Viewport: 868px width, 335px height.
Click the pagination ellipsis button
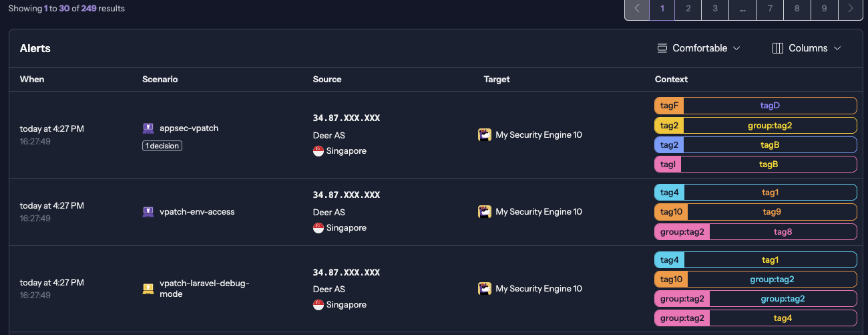point(742,9)
